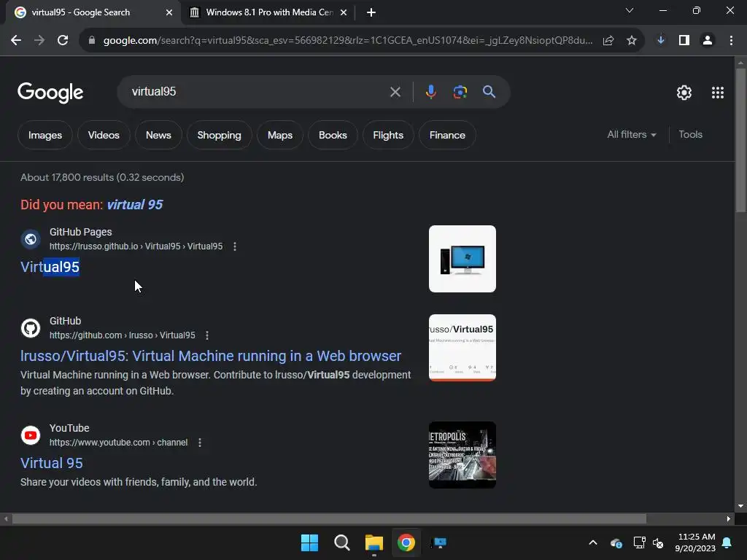The width and height of the screenshot is (747, 560).
Task: Filter results by News
Action: click(x=158, y=135)
